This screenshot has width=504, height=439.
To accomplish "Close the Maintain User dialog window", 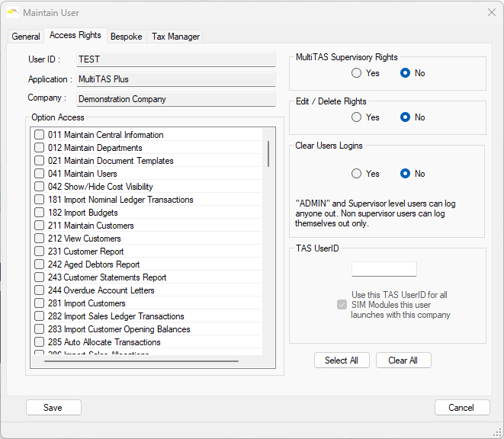I will tap(490, 12).
